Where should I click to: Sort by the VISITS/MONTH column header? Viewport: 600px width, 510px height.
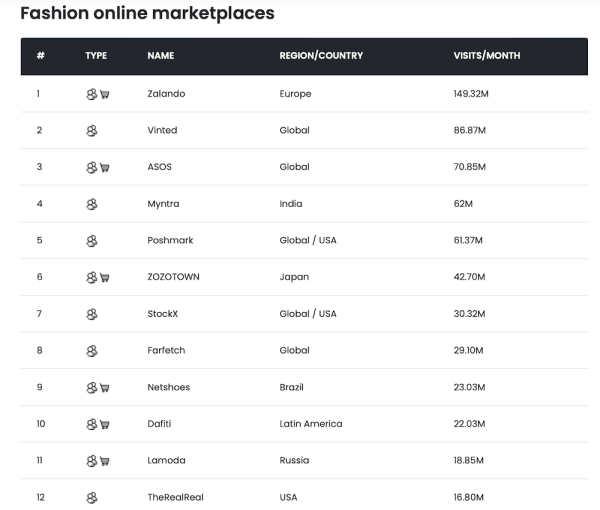[x=486, y=56]
